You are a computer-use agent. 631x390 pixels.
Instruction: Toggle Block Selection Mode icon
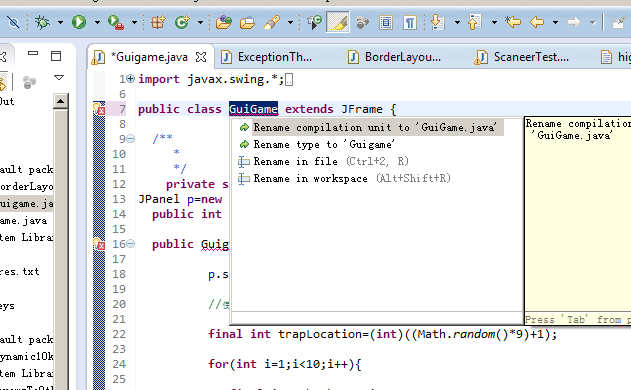[x=386, y=22]
